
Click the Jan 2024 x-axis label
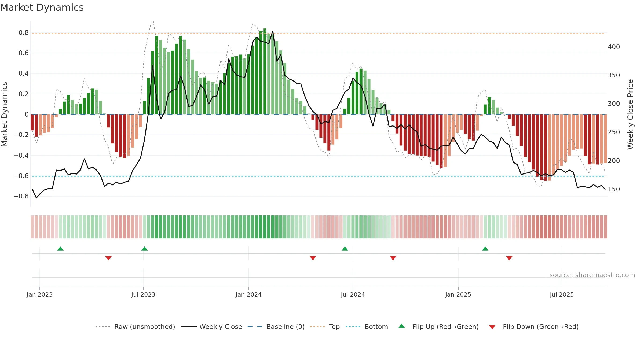tap(249, 294)
